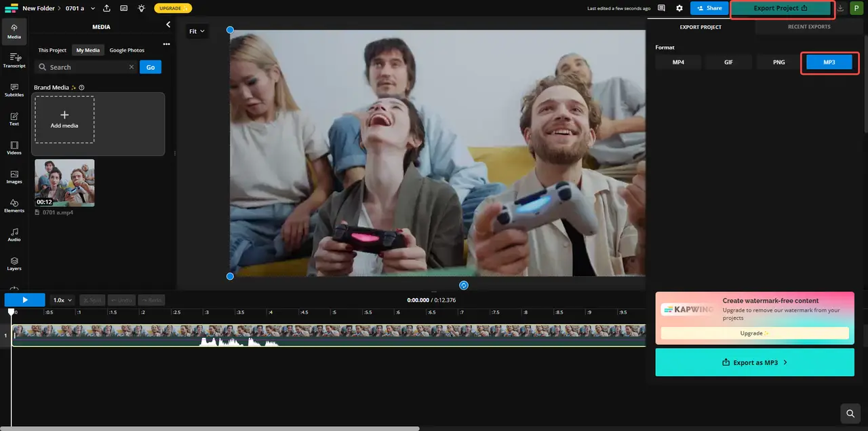Screen dimensions: 868x431
Task: Click the Redo button
Action: coord(152,300)
